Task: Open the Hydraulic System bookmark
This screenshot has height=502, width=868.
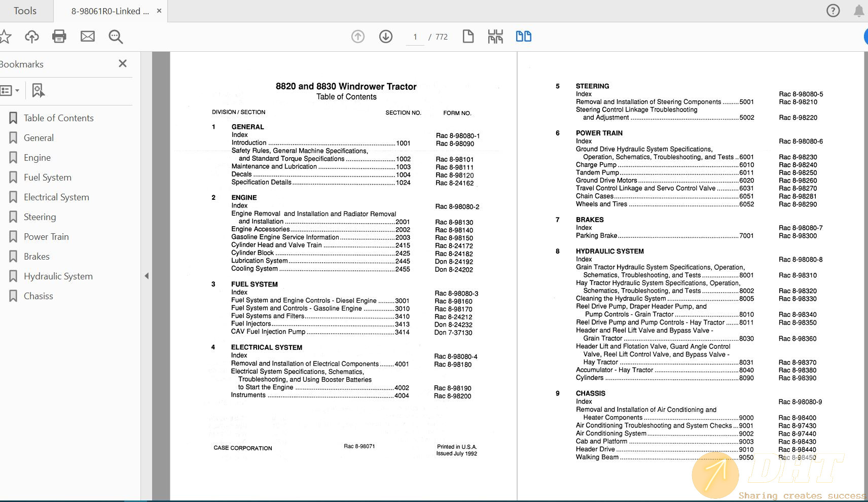Action: tap(58, 276)
